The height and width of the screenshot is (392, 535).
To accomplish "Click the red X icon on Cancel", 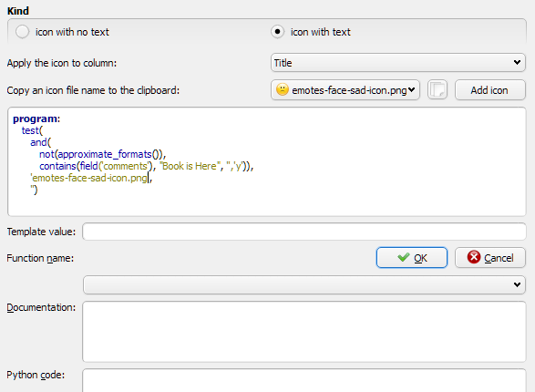I will tap(474, 257).
